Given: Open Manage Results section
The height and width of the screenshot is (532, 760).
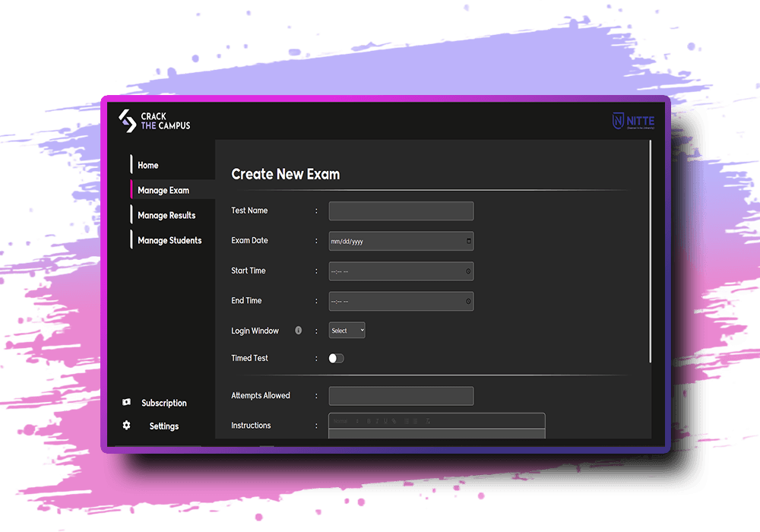Looking at the screenshot, I should point(166,215).
